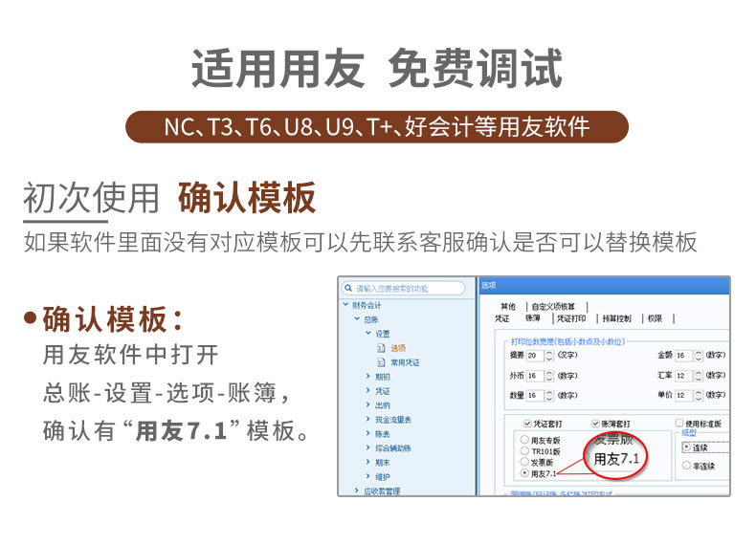756x545 pixels.
Task: Click the 金额 width value field
Action: click(683, 355)
